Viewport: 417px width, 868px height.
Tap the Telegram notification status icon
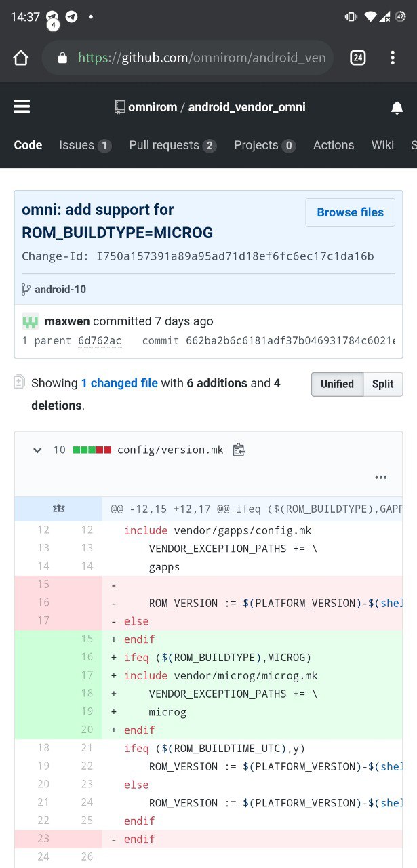tap(71, 17)
